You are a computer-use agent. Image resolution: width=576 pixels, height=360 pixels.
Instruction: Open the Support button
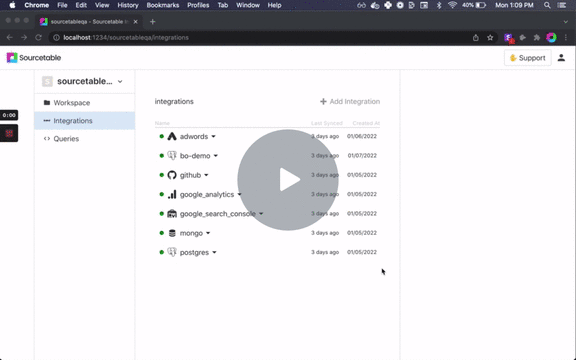point(528,58)
